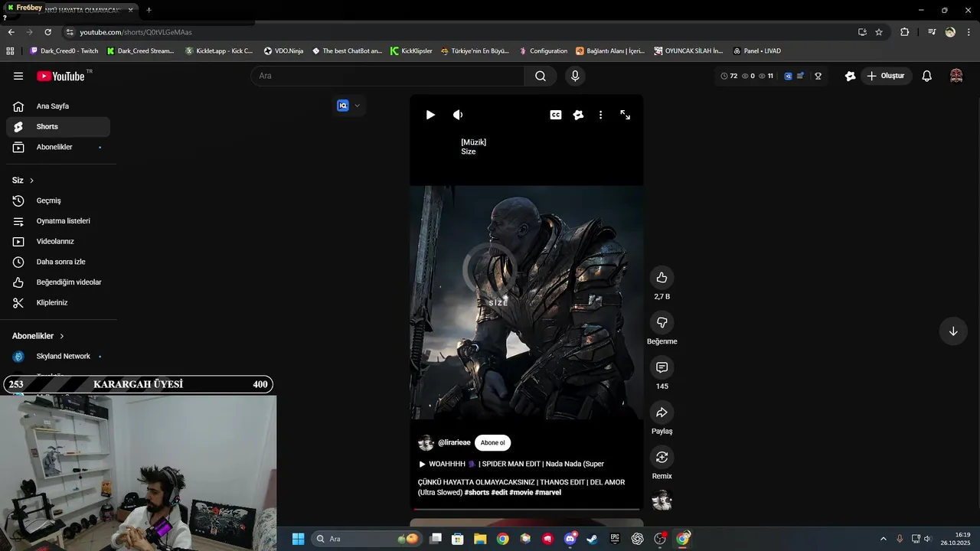Open the comments with 145 count
This screenshot has width=980, height=551.
tap(662, 367)
